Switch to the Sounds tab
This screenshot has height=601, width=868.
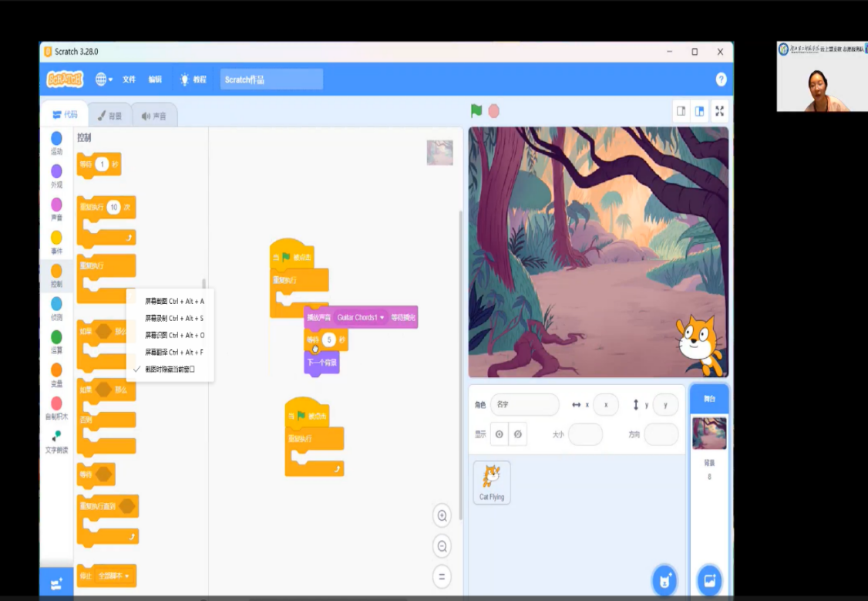154,116
